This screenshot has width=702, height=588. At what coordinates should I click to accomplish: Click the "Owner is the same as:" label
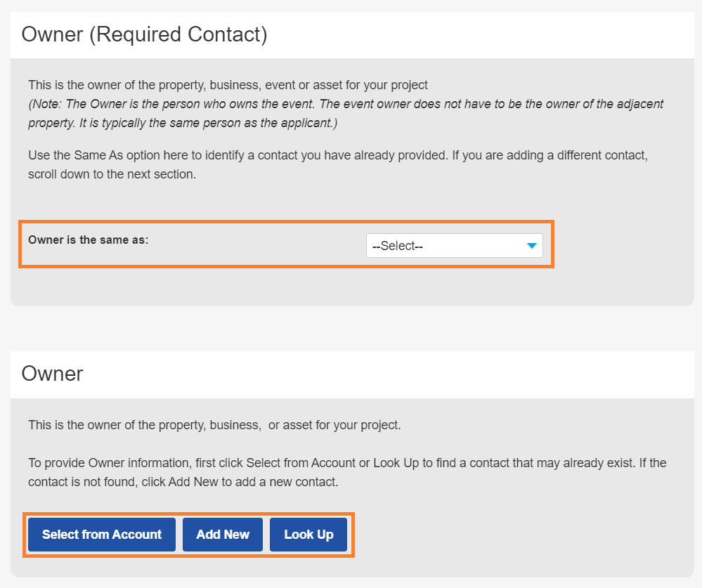[x=89, y=240]
